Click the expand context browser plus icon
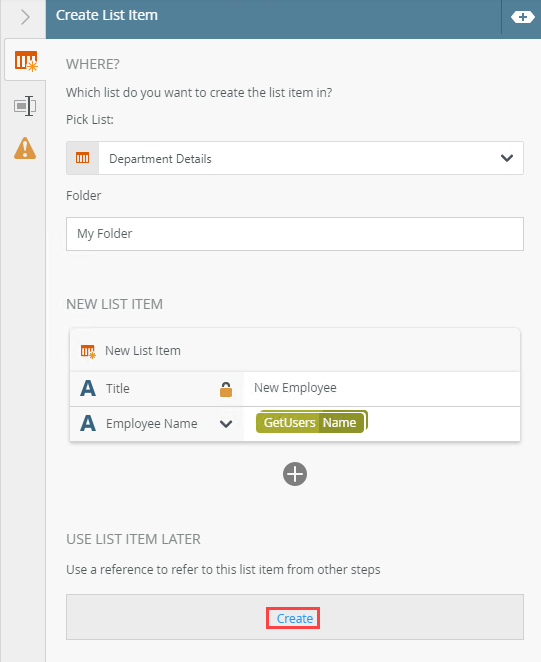The image size is (541, 662). click(x=522, y=17)
